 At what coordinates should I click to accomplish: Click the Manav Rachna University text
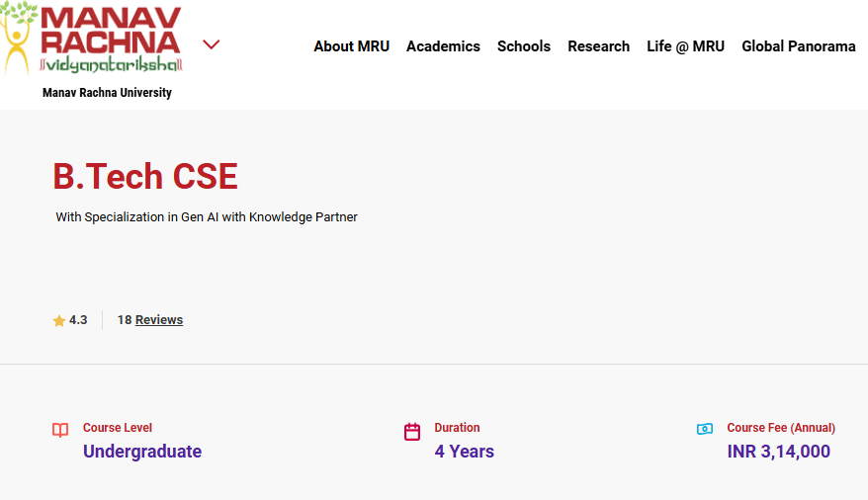107,92
